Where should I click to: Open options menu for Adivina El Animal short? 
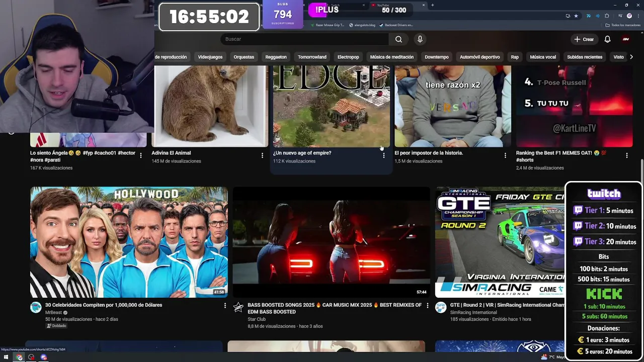[262, 155]
